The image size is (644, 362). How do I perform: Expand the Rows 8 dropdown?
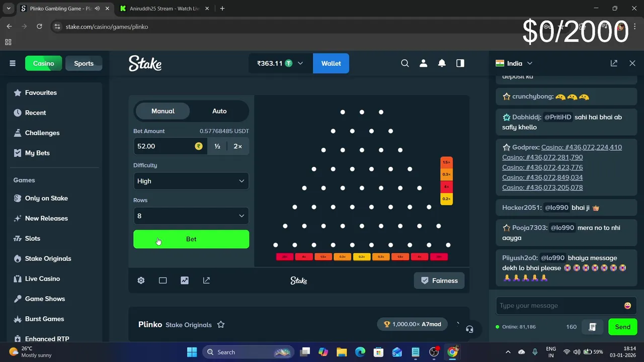191,216
